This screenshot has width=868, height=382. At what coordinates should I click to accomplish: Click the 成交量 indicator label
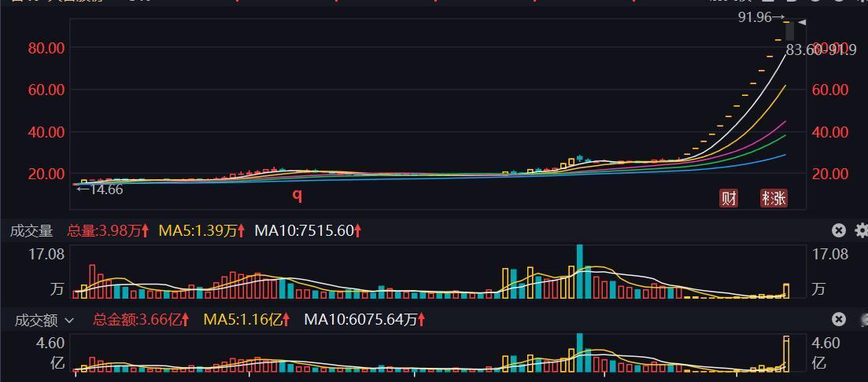point(31,230)
